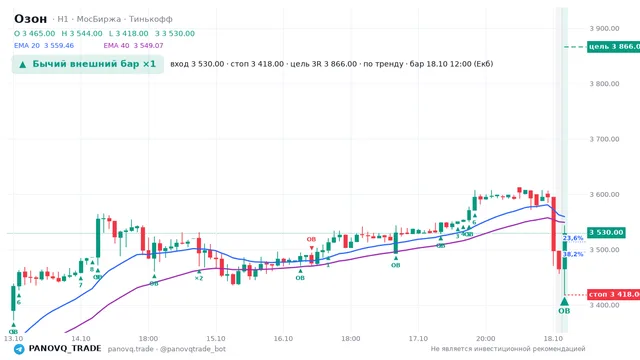This screenshot has height=360, width=640.
Task: Click the вход 3 530.00 trade details line
Action: click(331, 64)
